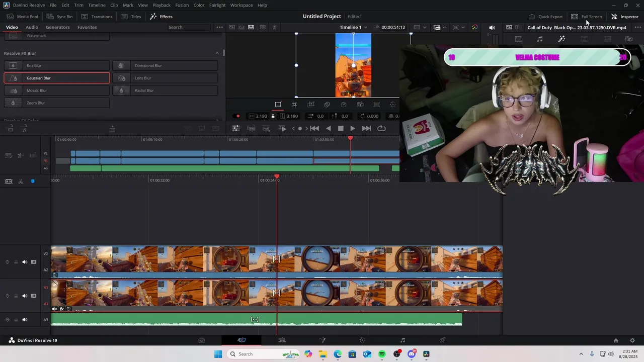Click the stop playback button
Image resolution: width=644 pixels, height=362 pixels.
[x=341, y=128]
